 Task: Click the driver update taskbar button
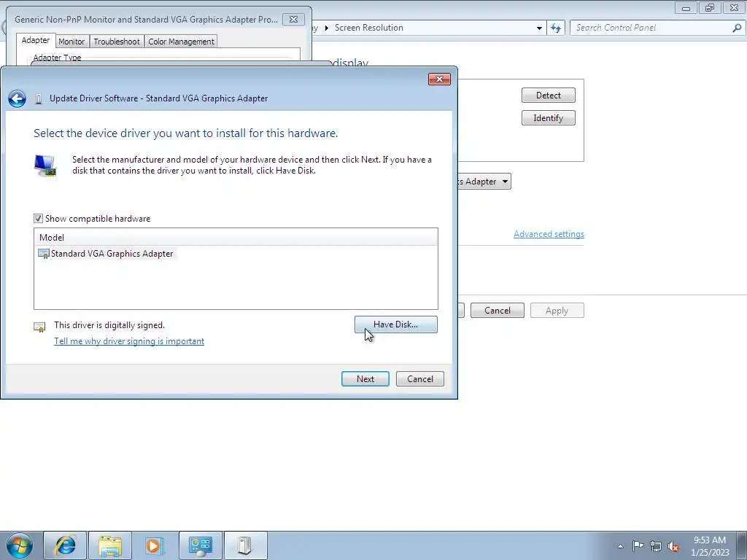tap(245, 545)
